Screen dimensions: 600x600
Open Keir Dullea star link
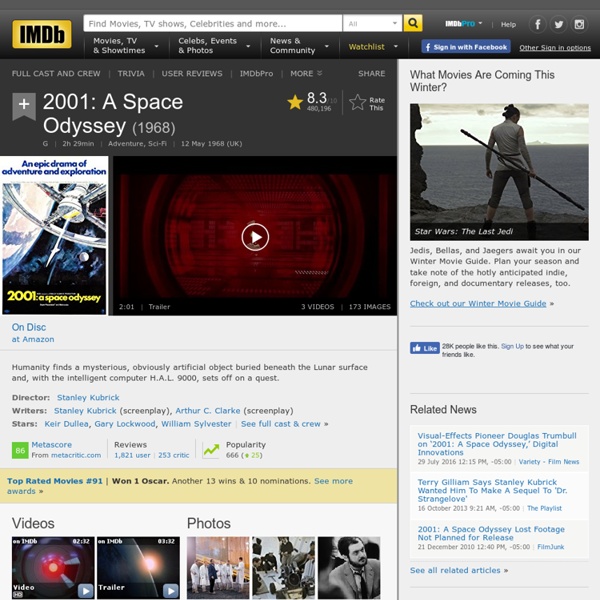[x=67, y=424]
